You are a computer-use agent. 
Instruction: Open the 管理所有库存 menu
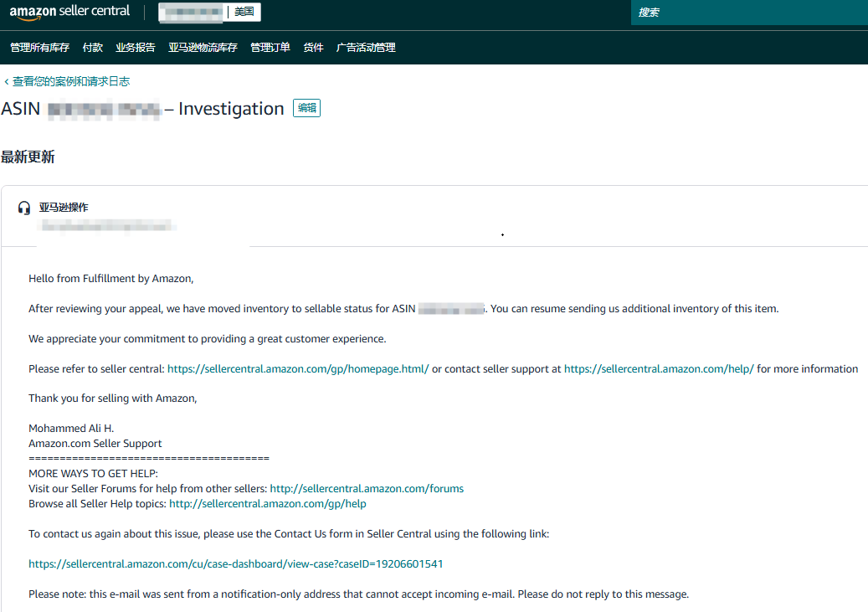point(40,48)
